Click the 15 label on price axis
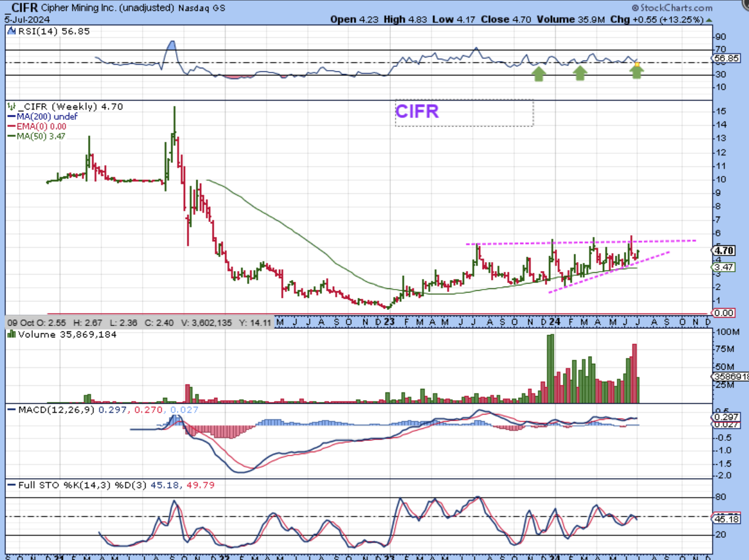Viewport: 749px width, 560px height. click(720, 111)
